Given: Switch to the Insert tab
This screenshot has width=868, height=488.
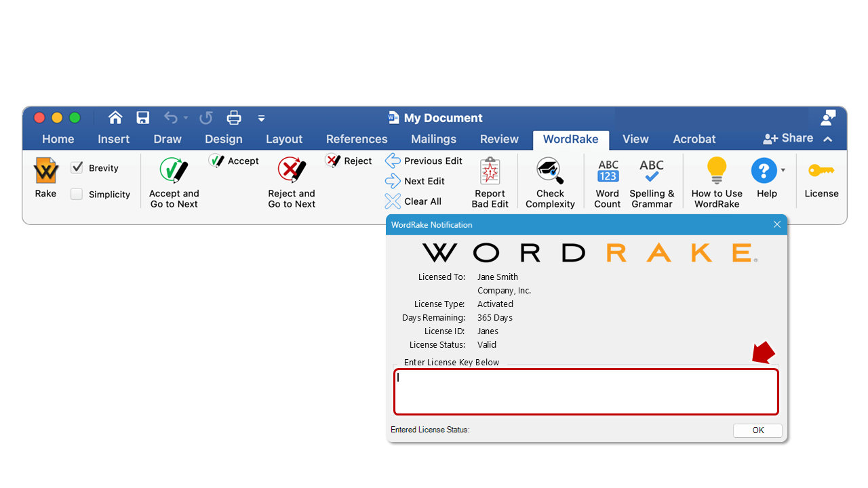Looking at the screenshot, I should [x=113, y=139].
